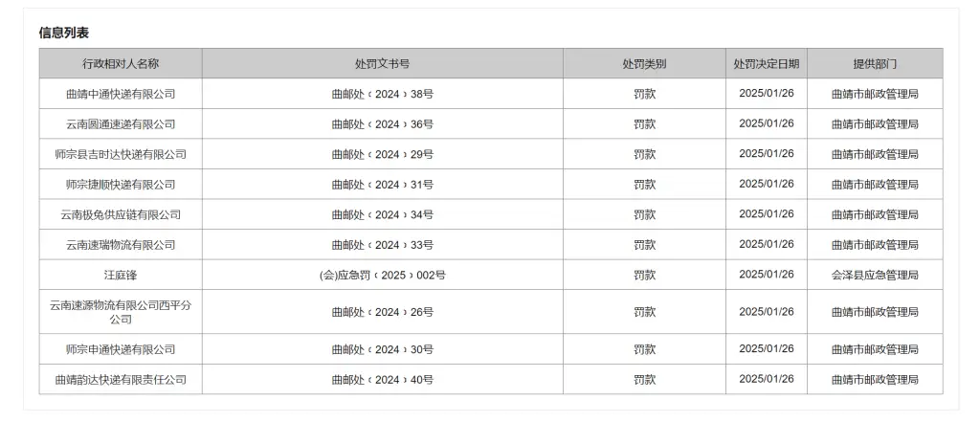Select 师宗县吉时达快递有限公司 entry

121,154
